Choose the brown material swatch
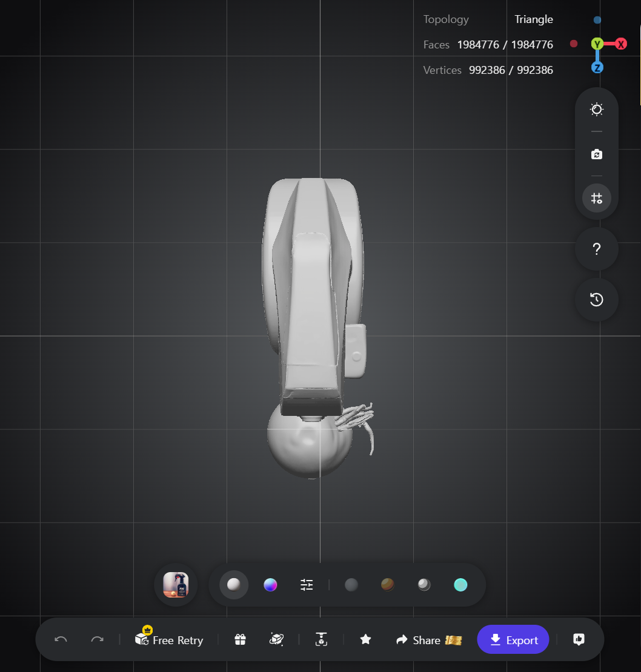The image size is (641, 672). tap(388, 585)
